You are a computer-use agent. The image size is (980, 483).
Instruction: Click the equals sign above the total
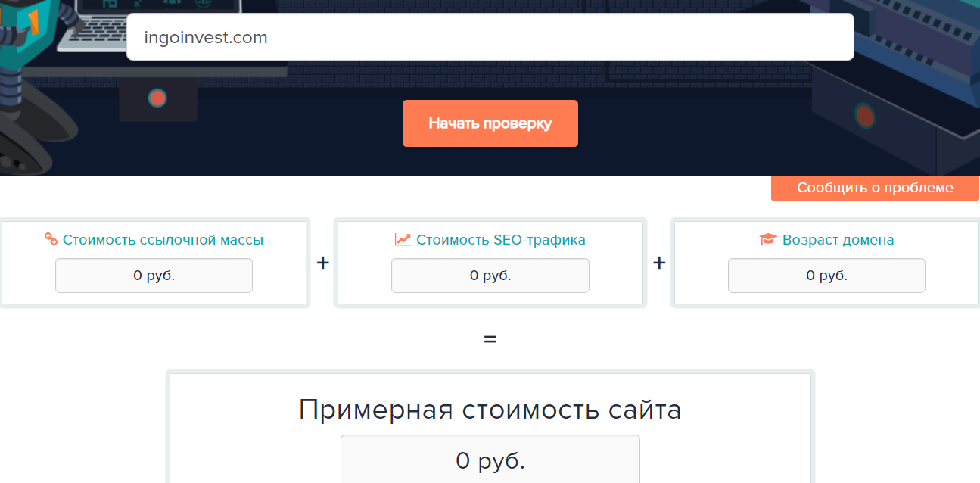[490, 338]
